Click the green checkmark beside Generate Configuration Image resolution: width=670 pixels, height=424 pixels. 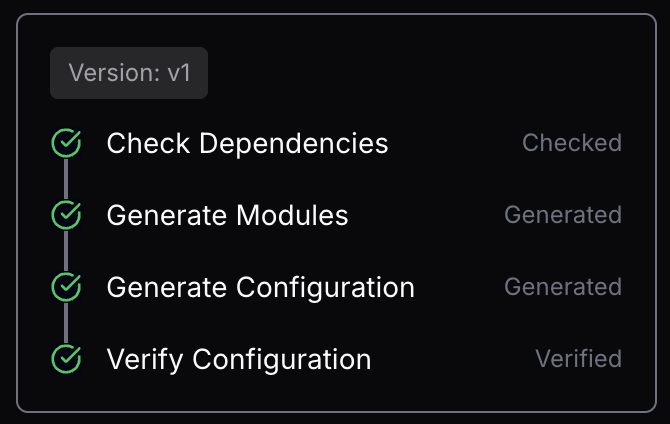66,287
